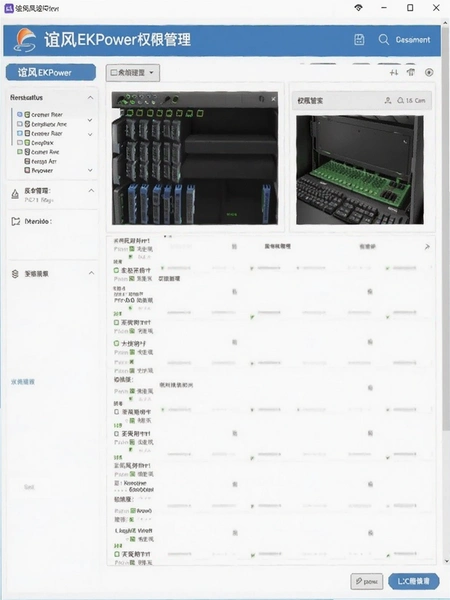Click the trash icon beside the sort arrows

click(x=411, y=72)
